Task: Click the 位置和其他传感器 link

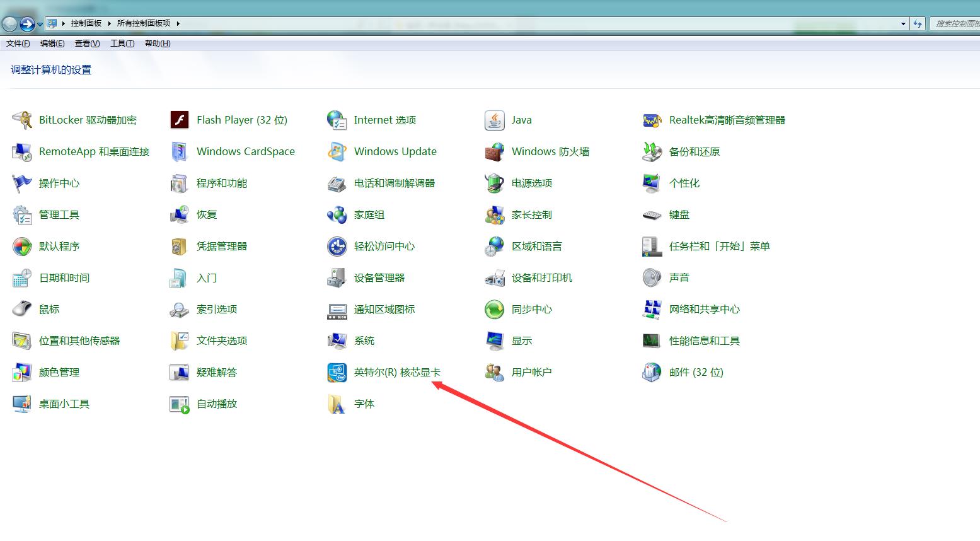Action: click(79, 340)
